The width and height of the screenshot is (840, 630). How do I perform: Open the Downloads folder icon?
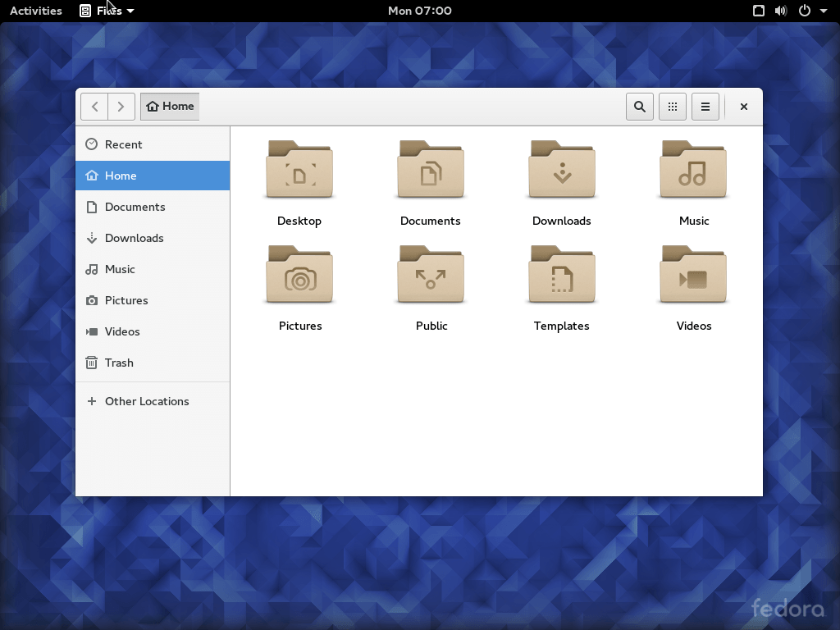tap(562, 171)
